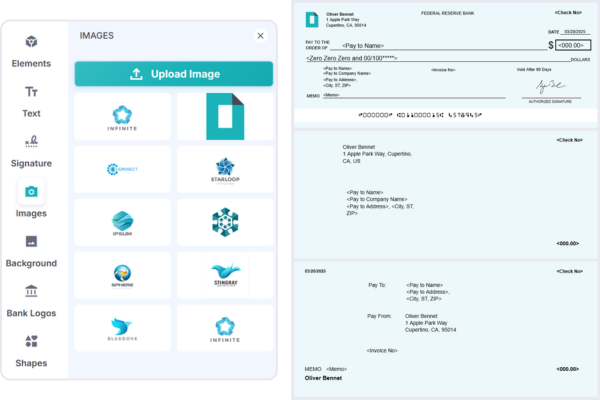Click the middle stub amount <000.00>
Screen dimensions: 600x400
click(567, 243)
